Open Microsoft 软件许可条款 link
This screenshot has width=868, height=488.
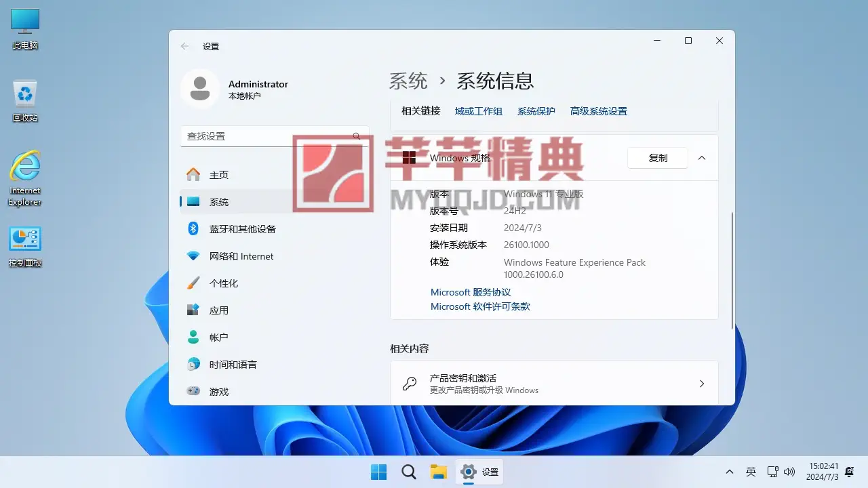pyautogui.click(x=480, y=306)
